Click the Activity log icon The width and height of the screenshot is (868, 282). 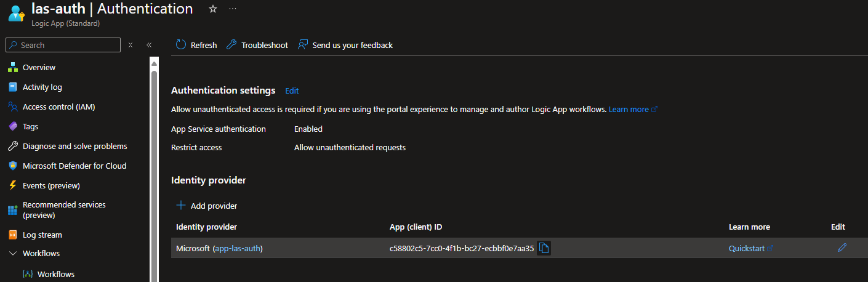click(x=13, y=87)
